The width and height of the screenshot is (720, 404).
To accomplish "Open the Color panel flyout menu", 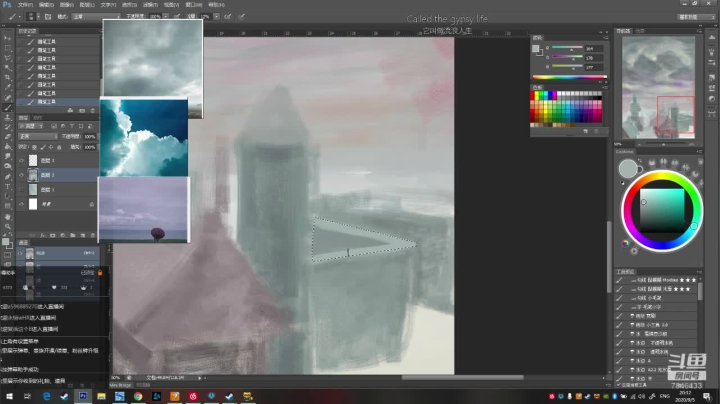I will (606, 37).
